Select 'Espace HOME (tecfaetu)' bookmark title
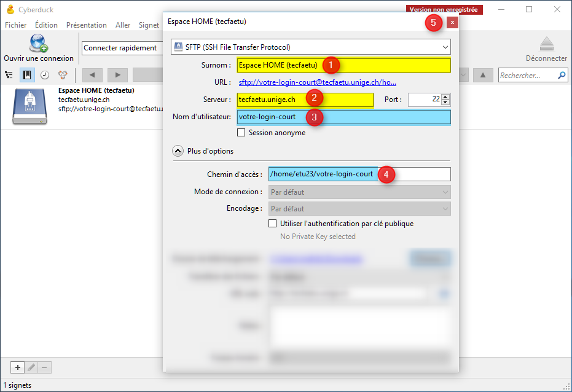Viewport: 572px width, 392px height. pos(96,90)
